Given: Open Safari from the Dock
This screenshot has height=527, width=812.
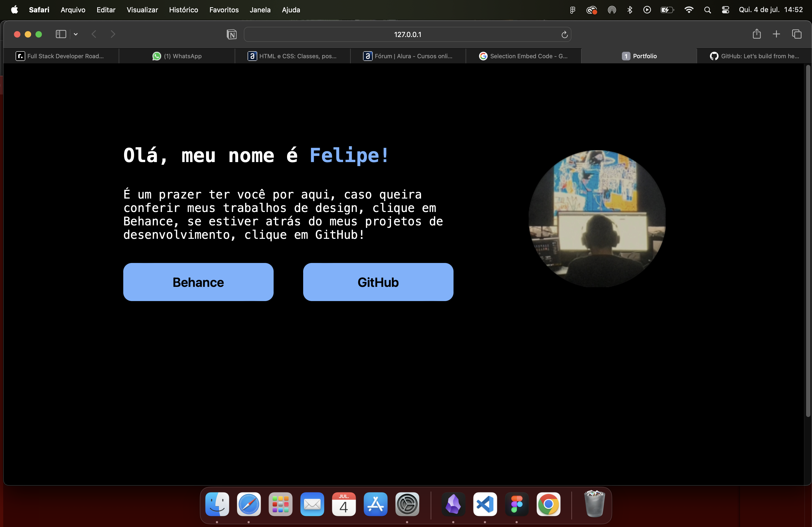Looking at the screenshot, I should [249, 504].
